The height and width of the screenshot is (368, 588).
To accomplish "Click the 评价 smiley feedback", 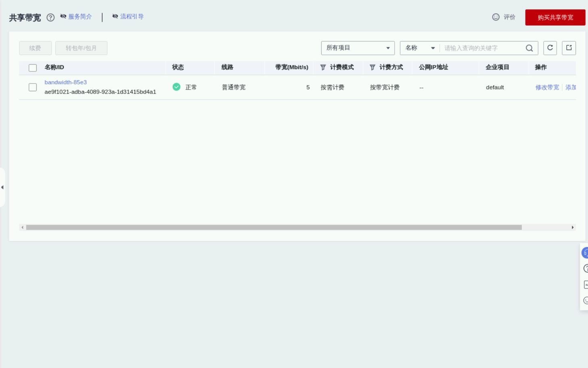I will pos(504,17).
